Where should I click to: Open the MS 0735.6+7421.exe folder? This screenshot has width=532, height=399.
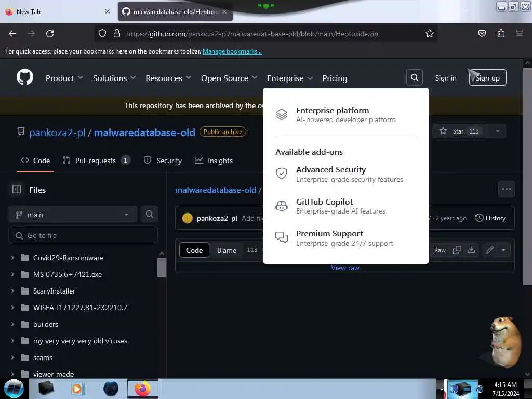(x=67, y=274)
